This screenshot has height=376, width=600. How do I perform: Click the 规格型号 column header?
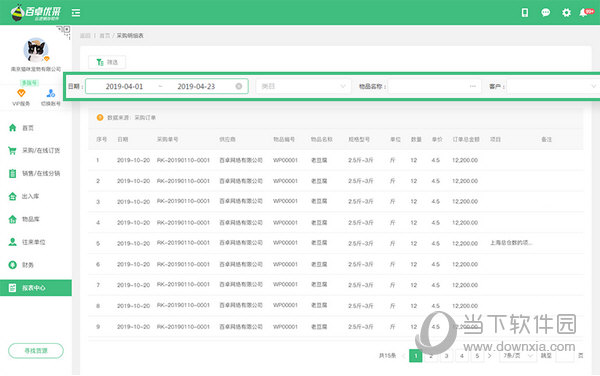[x=359, y=139]
